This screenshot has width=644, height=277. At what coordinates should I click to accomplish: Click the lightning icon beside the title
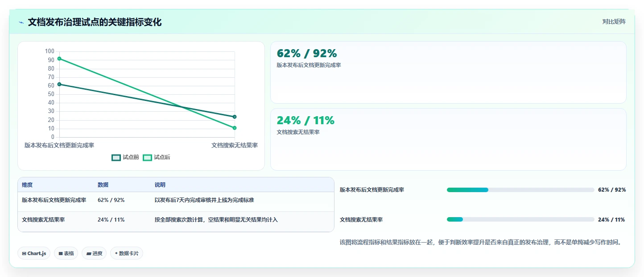coord(21,22)
